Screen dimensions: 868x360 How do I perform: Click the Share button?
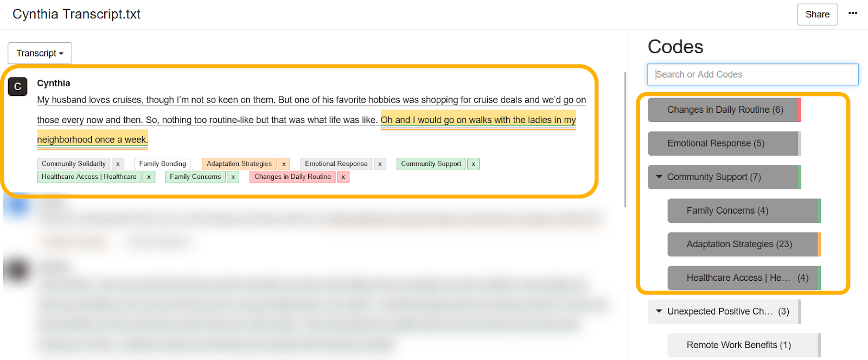(817, 14)
